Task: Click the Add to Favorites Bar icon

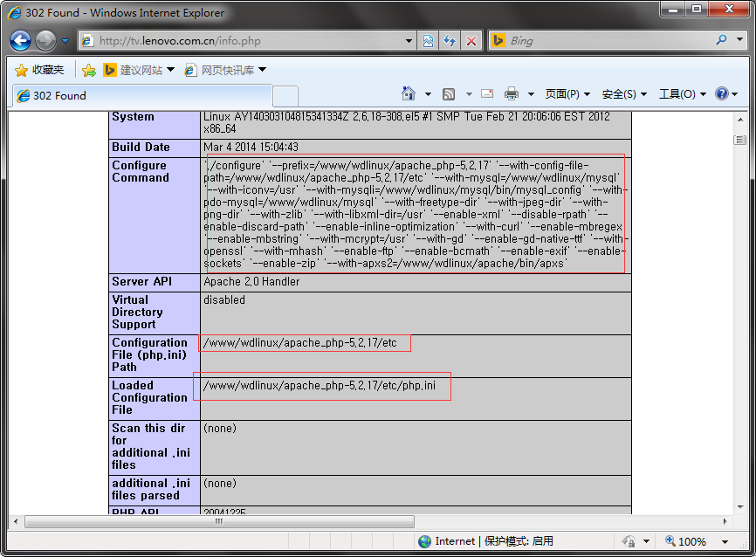Action: (89, 71)
